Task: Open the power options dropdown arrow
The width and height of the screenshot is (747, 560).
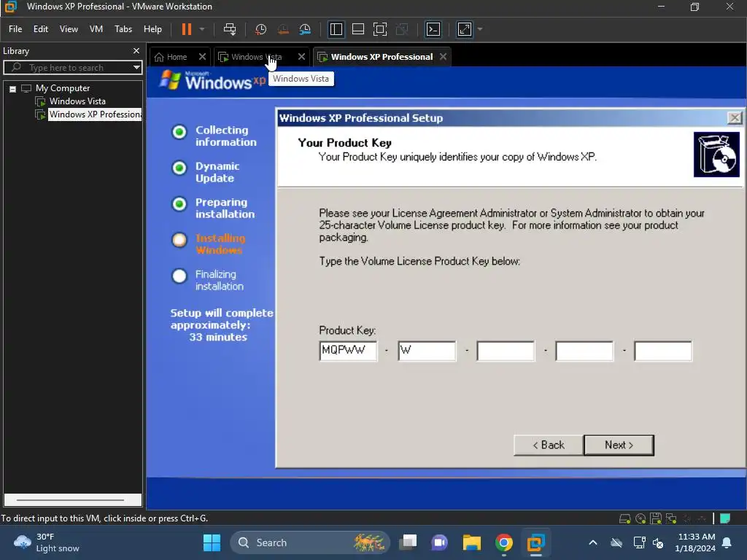Action: (202, 29)
